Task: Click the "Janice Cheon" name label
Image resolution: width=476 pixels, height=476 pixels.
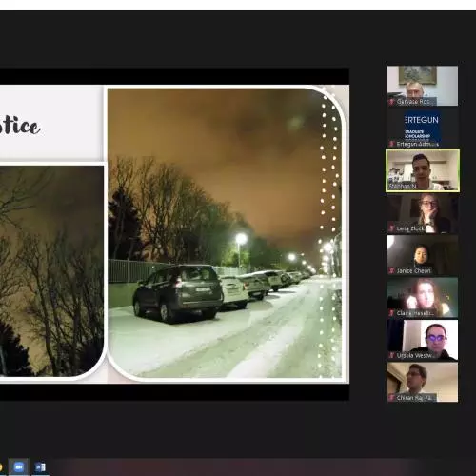Action: [413, 270]
